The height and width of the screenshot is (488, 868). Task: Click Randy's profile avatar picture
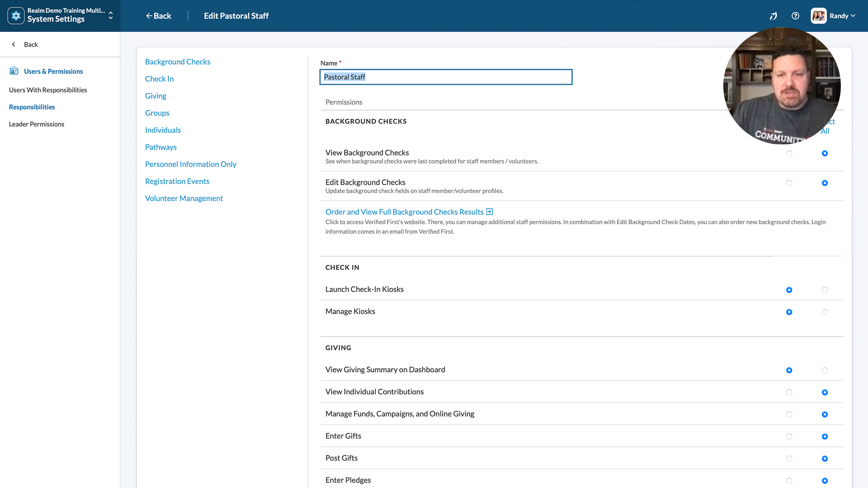click(818, 16)
